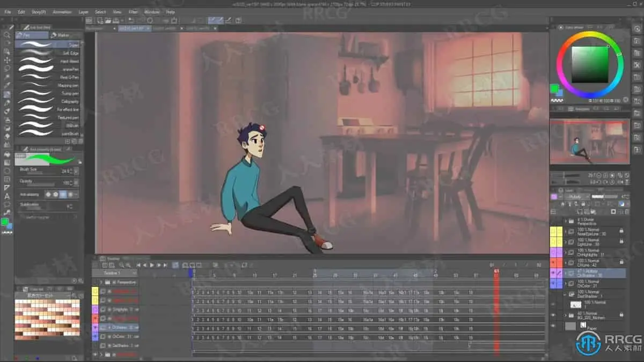Choose the Lasso selection tool

[7, 69]
